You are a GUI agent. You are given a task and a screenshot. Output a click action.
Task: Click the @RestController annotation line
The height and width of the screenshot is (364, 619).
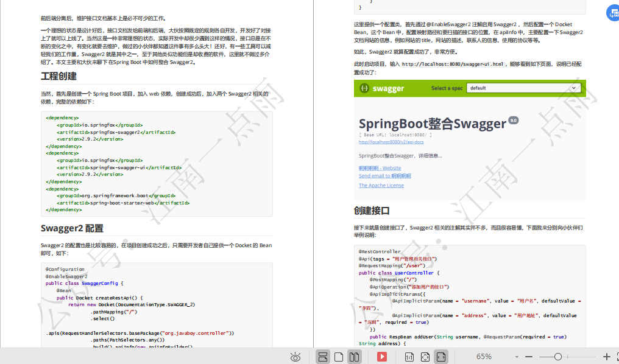click(x=380, y=251)
